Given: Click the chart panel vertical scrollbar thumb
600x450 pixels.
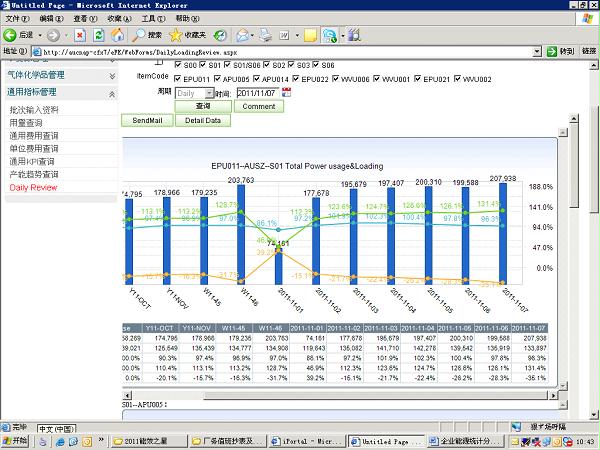Looking at the screenshot, I should 574,165.
